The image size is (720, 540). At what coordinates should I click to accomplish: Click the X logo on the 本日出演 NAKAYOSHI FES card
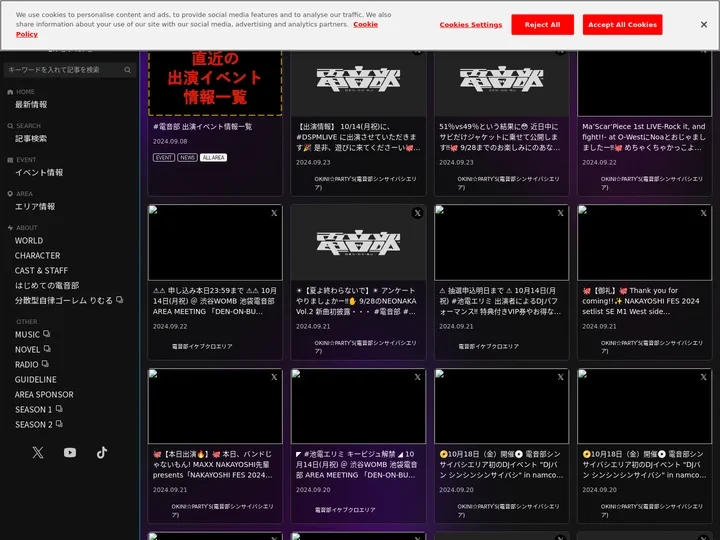tap(274, 377)
